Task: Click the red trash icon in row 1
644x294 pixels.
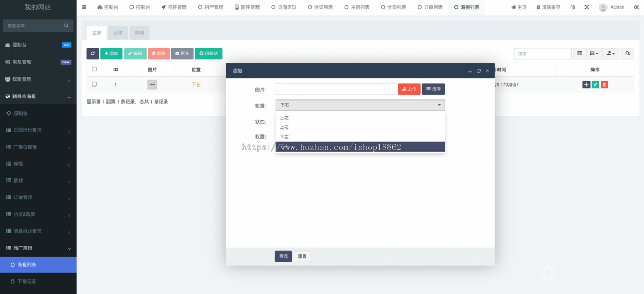Action: [x=604, y=84]
